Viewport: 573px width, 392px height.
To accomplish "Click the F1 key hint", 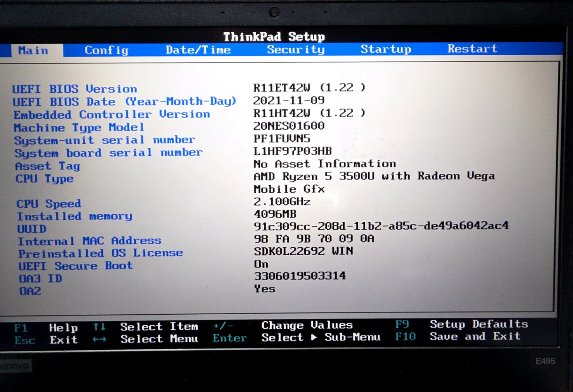I will pos(21,328).
